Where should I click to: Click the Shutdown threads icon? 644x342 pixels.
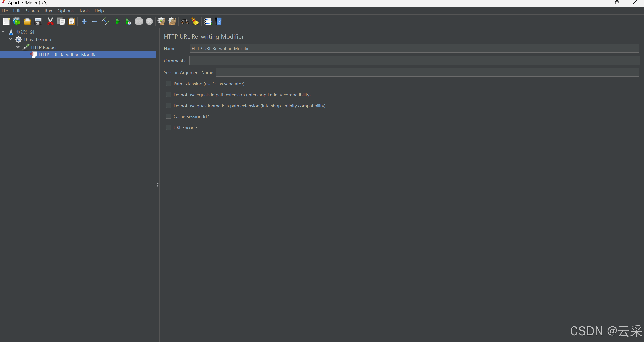[x=149, y=21]
